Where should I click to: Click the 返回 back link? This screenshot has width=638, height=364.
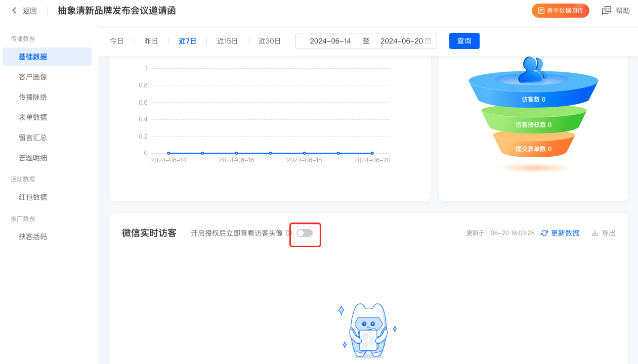tap(30, 11)
